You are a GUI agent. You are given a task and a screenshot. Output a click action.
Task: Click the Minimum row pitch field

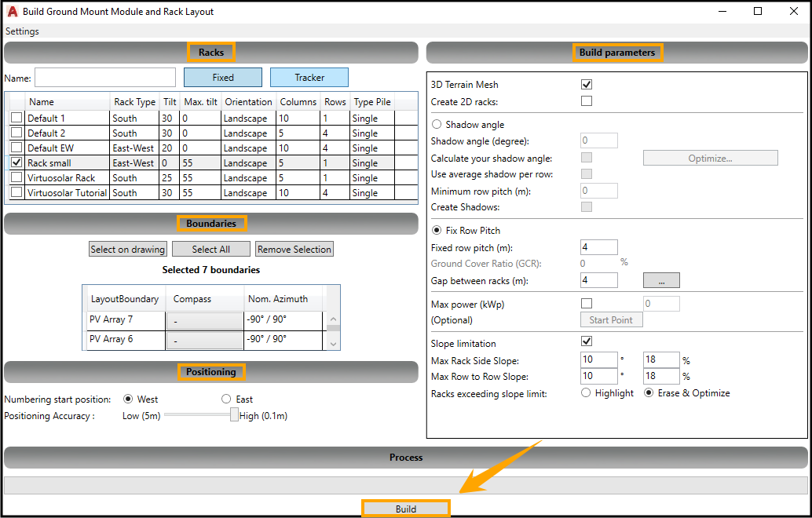click(599, 191)
